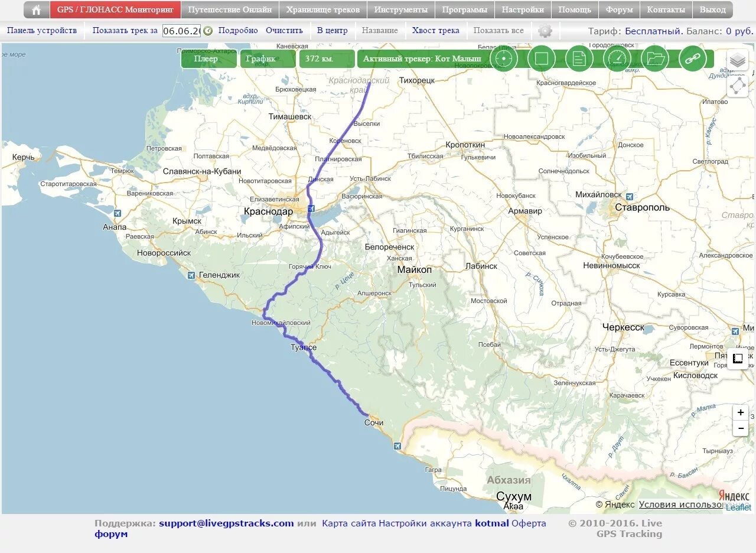Click the Ставрополь airport icon
Image resolution: width=756 pixels, height=553 pixels.
[x=630, y=196]
